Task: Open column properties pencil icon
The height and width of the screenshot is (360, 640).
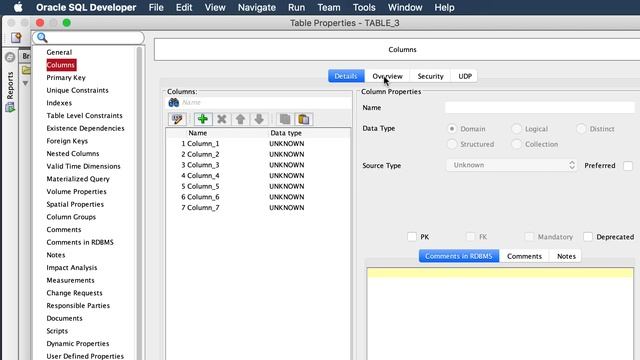Action: coord(177,119)
